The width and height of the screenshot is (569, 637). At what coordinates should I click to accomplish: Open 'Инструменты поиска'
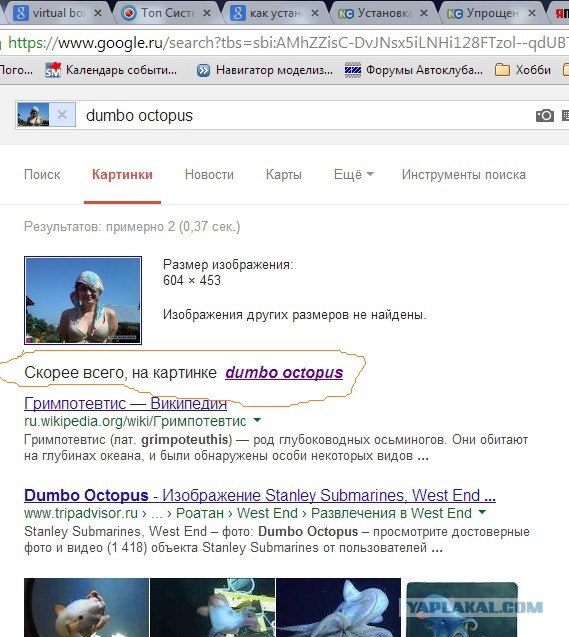click(x=463, y=175)
